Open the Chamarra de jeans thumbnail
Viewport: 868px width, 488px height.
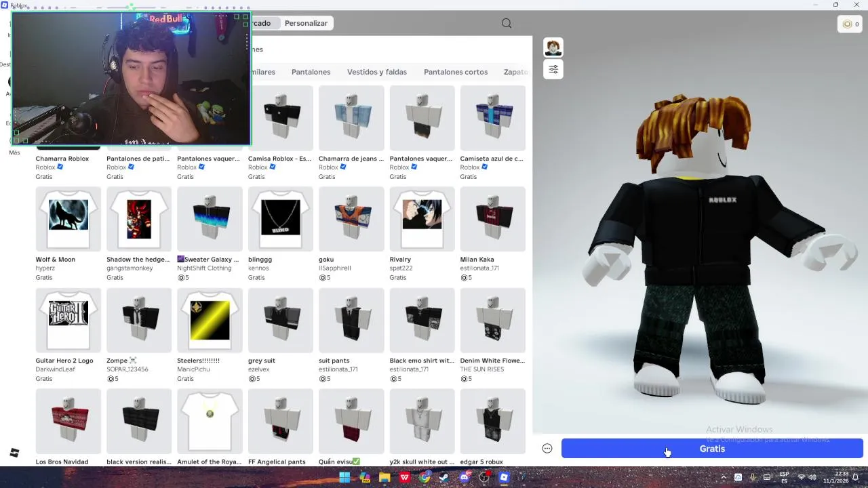351,118
